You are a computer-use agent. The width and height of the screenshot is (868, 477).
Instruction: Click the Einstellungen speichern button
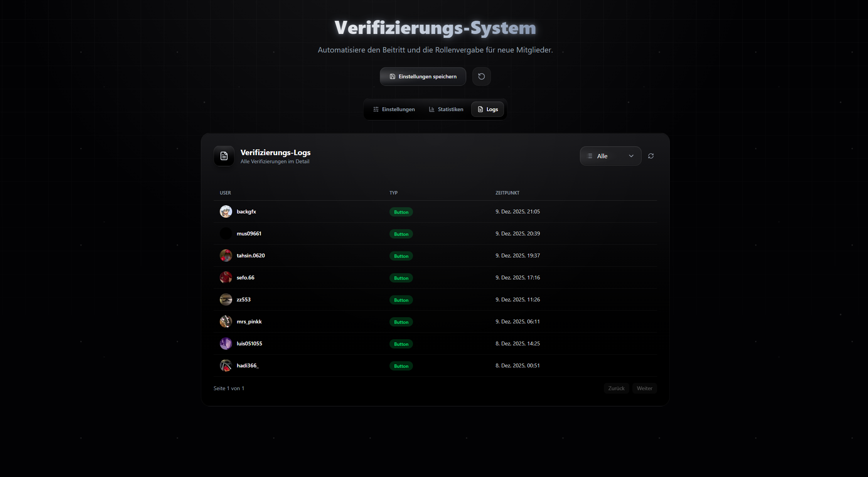coord(423,76)
